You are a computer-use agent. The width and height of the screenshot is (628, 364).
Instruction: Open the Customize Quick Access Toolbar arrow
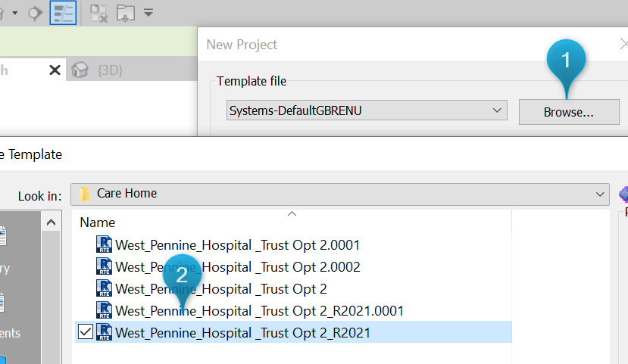148,13
